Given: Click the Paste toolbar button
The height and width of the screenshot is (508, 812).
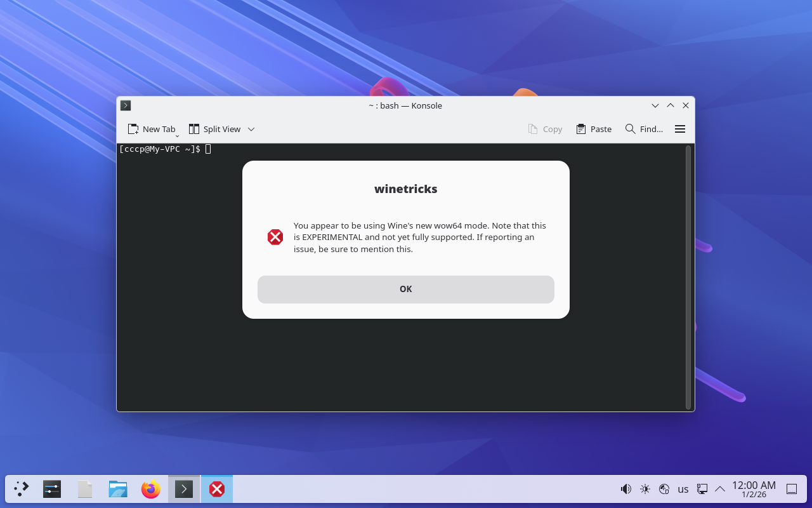Looking at the screenshot, I should (x=594, y=129).
